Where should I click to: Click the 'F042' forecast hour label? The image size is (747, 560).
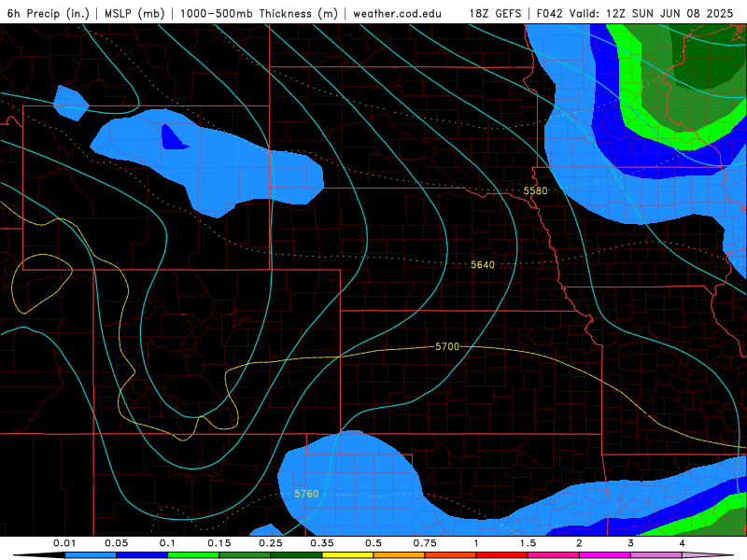pos(551,13)
